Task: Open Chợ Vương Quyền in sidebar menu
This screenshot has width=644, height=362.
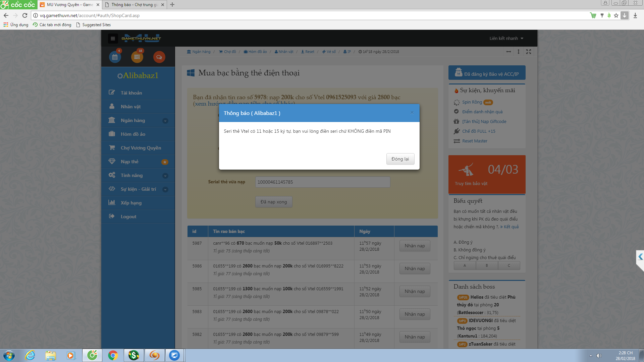Action: click(x=141, y=148)
